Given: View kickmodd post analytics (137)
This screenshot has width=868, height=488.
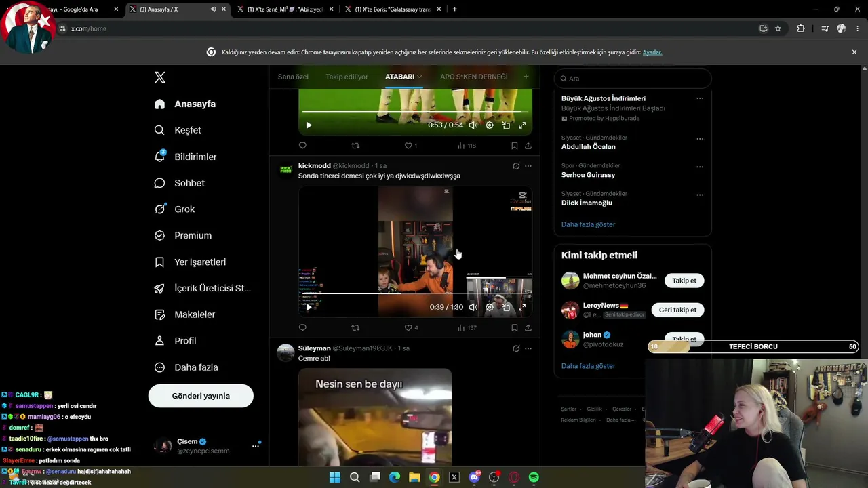Looking at the screenshot, I should (467, 328).
